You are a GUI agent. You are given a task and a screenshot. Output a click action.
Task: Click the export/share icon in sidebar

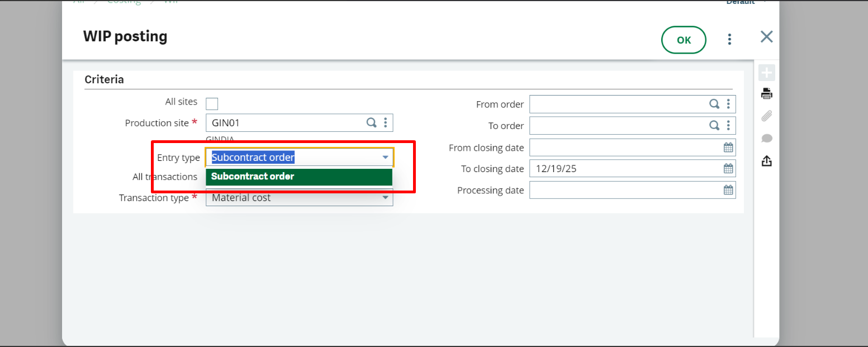click(x=766, y=161)
